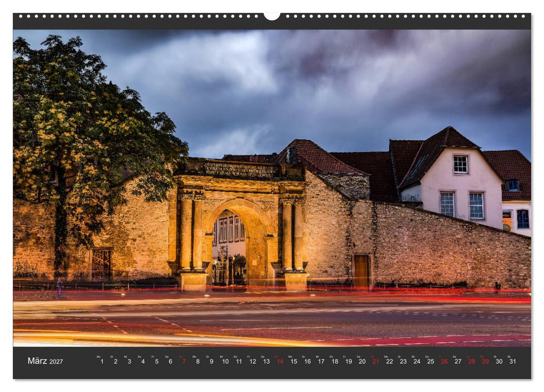The image size is (544, 392).
Task: Select day 9 in the calendar strip
Action: [x=211, y=361]
